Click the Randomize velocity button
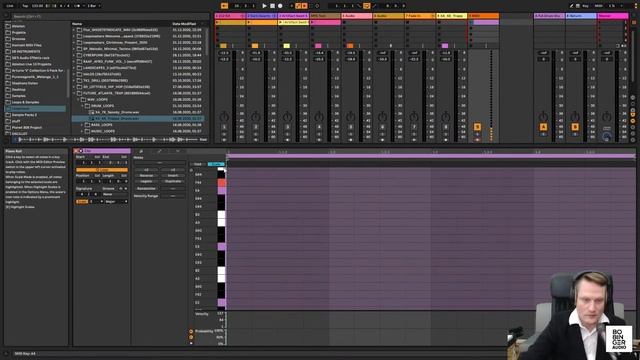This screenshot has width=640, height=360. [x=146, y=189]
